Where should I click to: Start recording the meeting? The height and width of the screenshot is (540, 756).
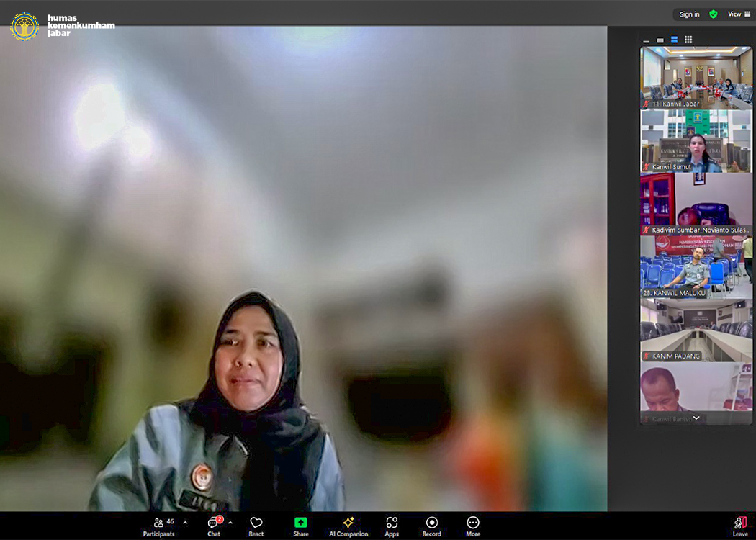coord(432,526)
